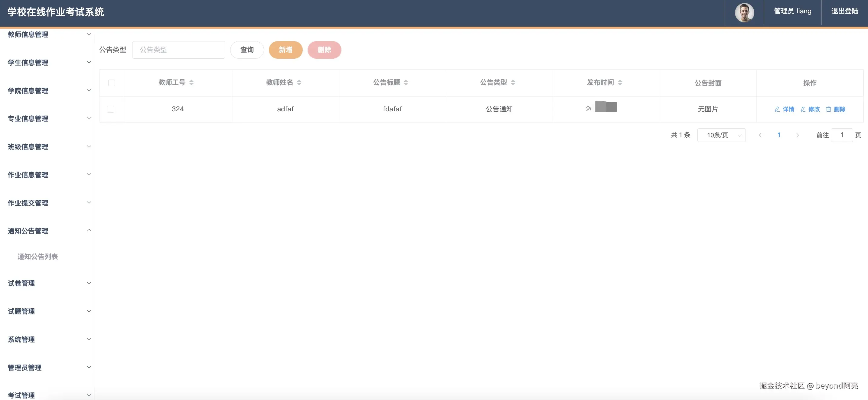Click the next page arrow in pagination
868x400 pixels.
coord(798,135)
